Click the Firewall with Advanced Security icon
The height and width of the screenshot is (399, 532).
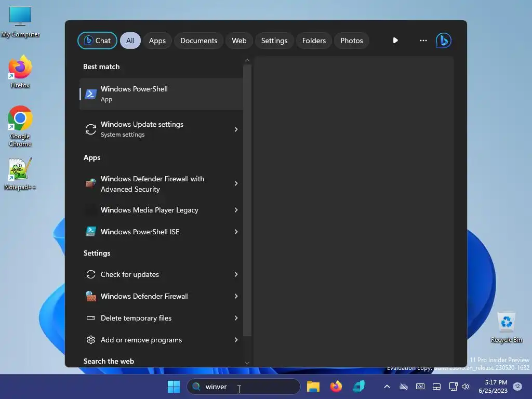coord(90,183)
